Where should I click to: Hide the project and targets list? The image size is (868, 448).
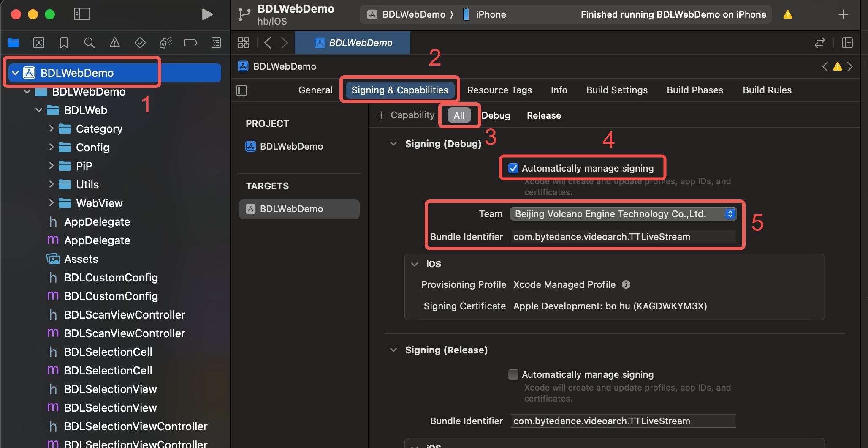click(241, 90)
